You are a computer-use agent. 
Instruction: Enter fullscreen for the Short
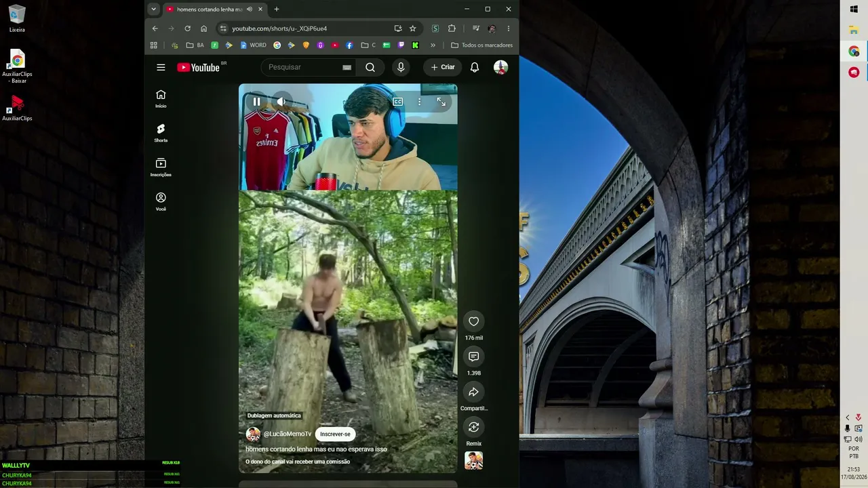(441, 102)
